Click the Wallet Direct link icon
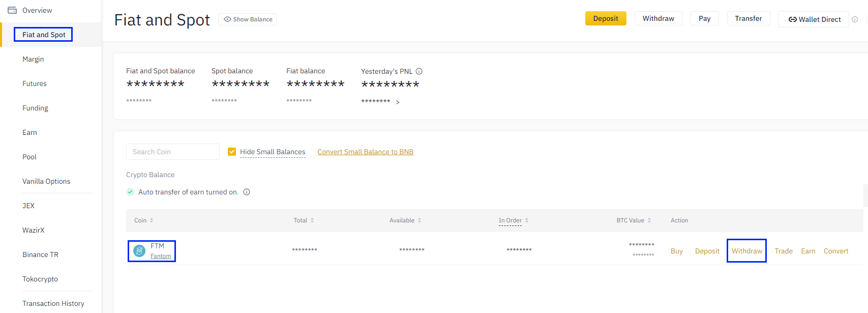The image size is (868, 313). 792,19
